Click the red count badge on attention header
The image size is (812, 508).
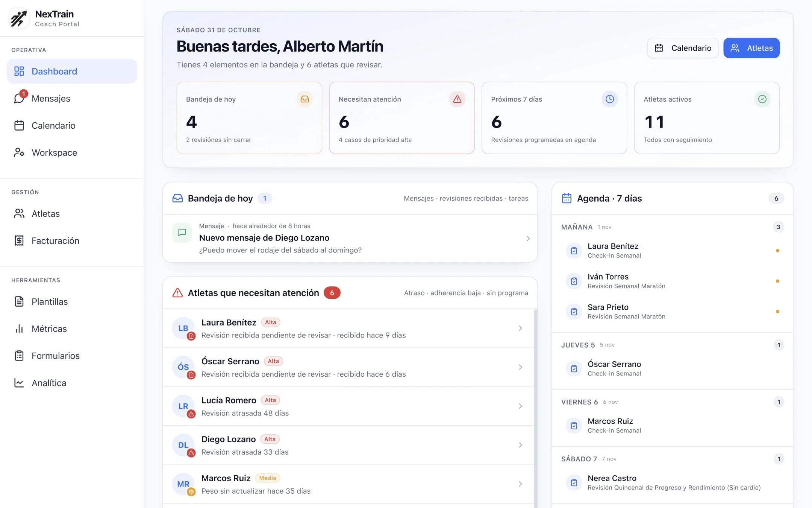pos(332,293)
